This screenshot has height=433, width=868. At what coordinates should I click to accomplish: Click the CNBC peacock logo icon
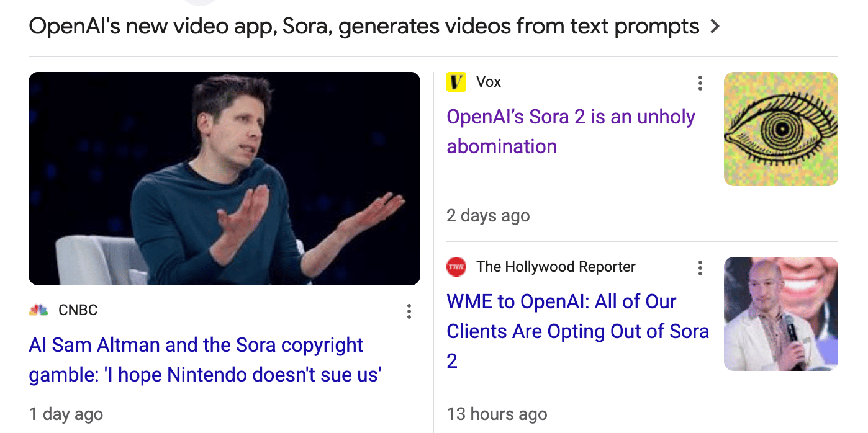coord(38,310)
